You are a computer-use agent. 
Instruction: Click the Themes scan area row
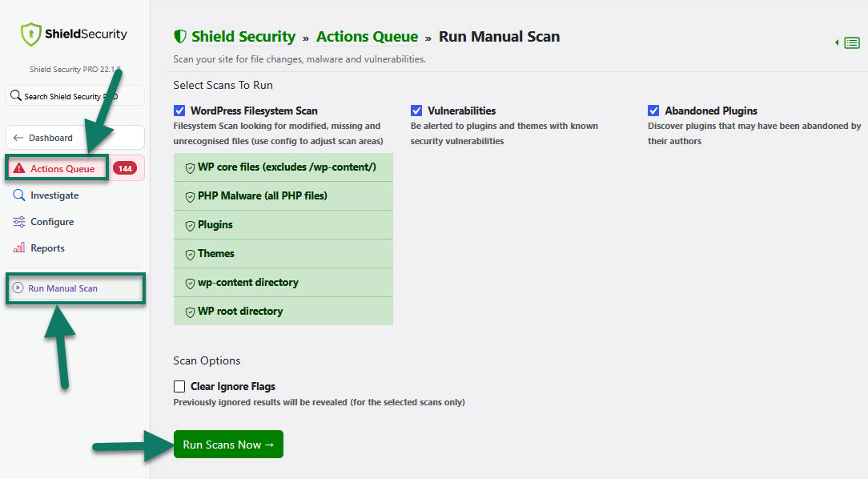[x=283, y=254]
